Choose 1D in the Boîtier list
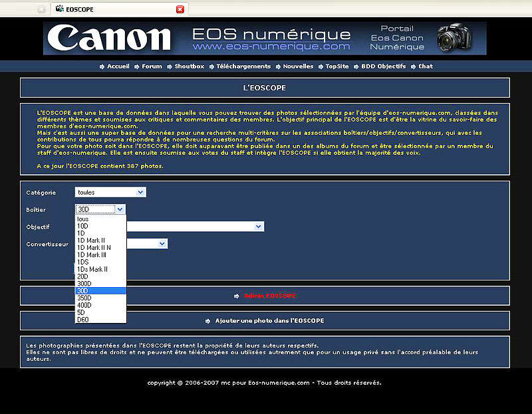 (100, 233)
